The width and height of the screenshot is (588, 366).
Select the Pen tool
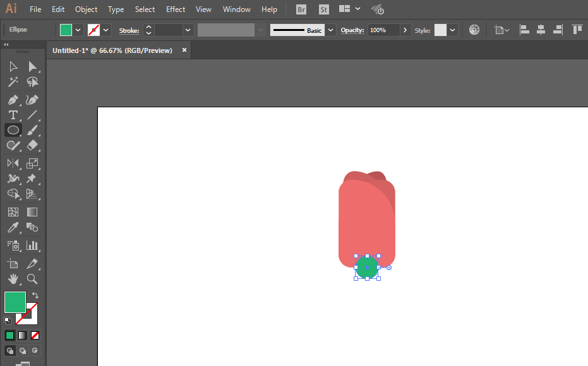coord(13,100)
